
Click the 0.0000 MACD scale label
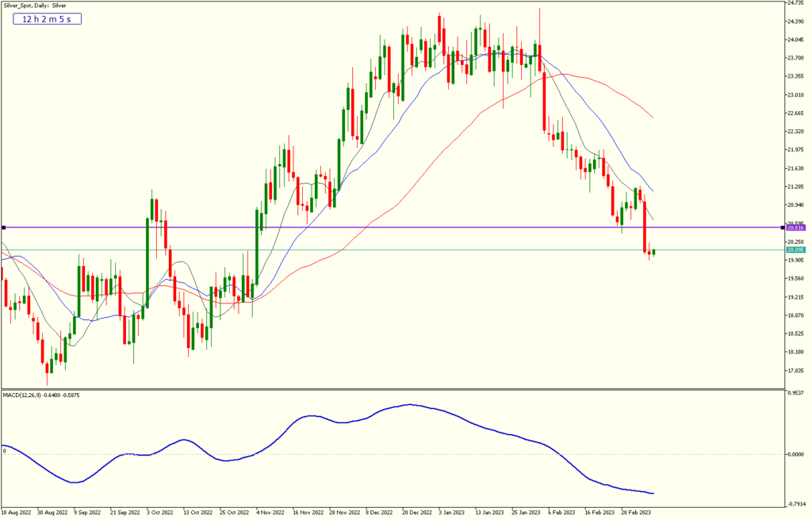click(795, 455)
